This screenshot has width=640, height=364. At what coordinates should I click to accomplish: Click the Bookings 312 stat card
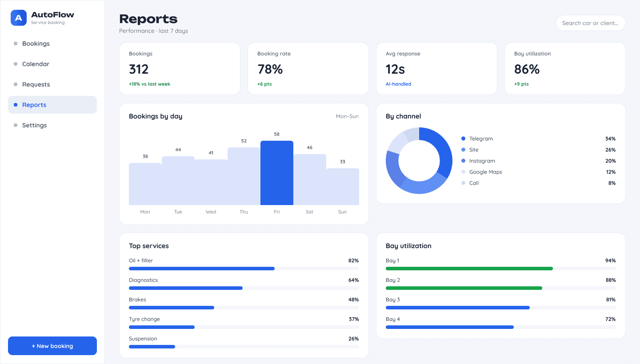point(180,68)
